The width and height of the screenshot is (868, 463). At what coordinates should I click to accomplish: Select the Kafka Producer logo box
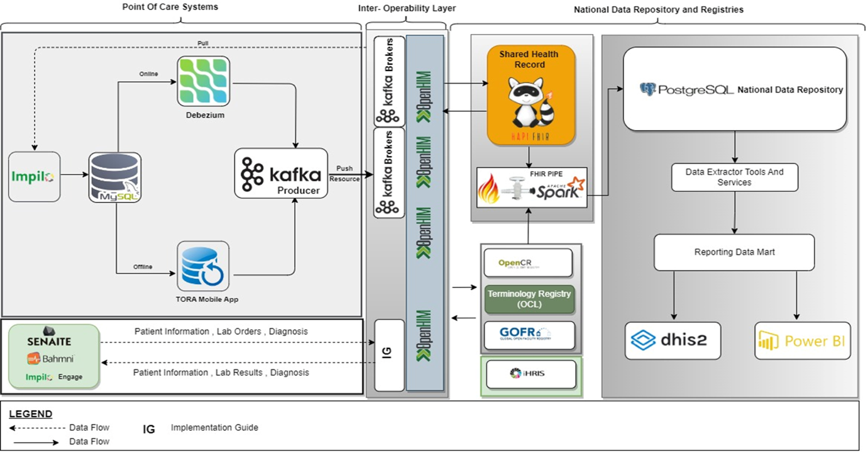[x=281, y=173]
